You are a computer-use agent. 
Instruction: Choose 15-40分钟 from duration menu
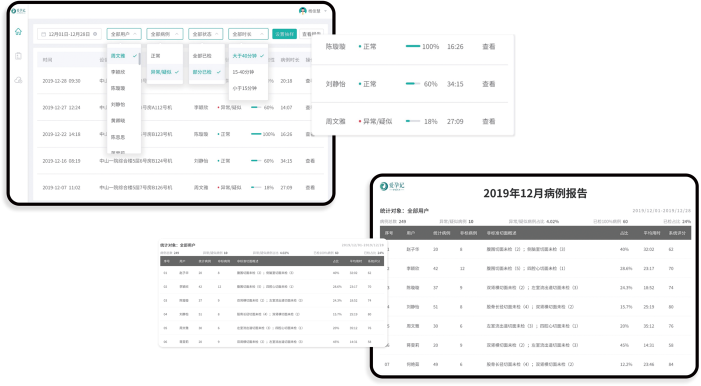pos(243,72)
